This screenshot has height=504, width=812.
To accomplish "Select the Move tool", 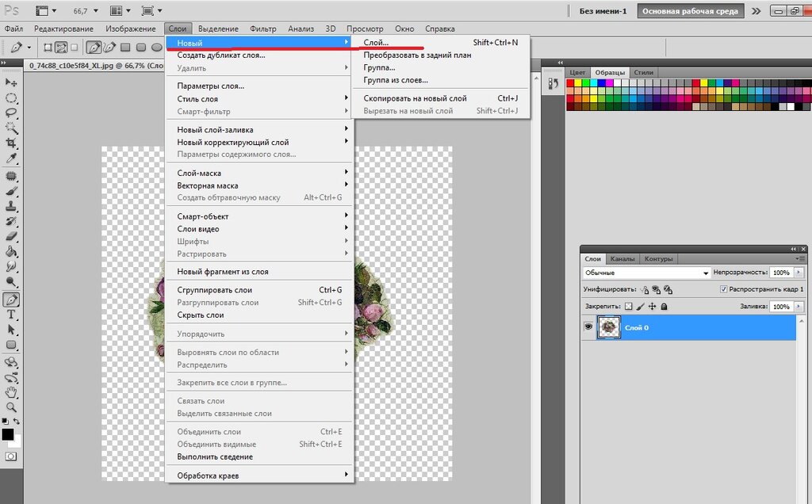I will (11, 82).
